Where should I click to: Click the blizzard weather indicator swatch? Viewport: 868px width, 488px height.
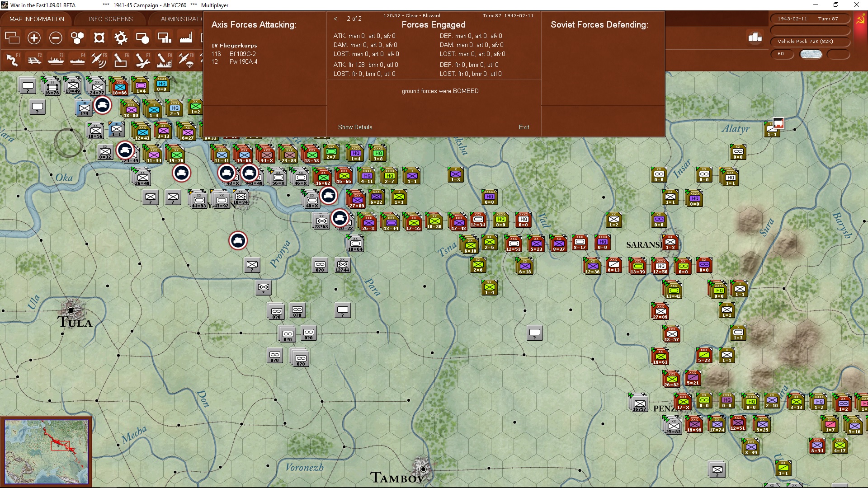(811, 54)
